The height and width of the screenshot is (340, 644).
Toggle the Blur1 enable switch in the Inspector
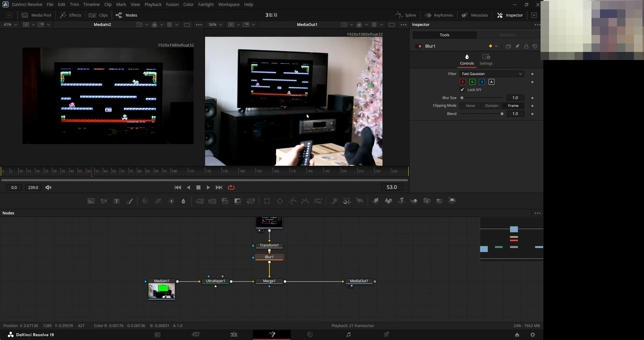(x=419, y=46)
